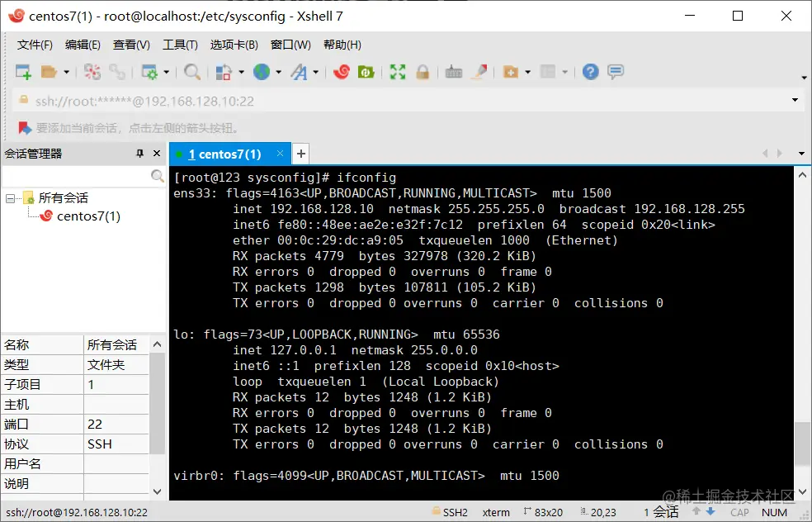Click the 名称 property header

tap(42, 344)
